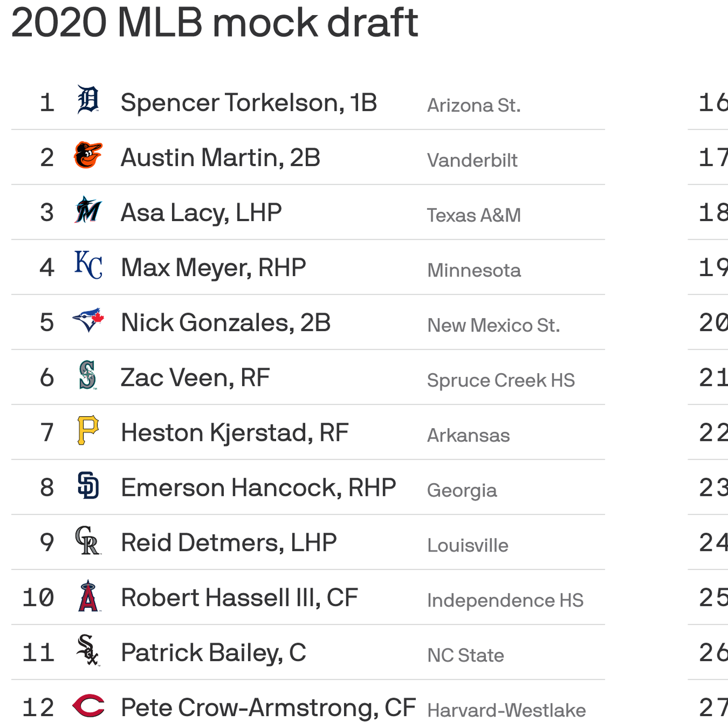Click the Vanderbilt school label
This screenshot has height=728, width=728.
472,160
